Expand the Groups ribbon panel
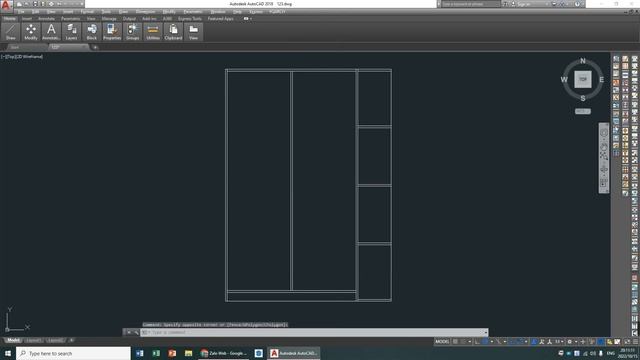This screenshot has width=640, height=360. pyautogui.click(x=132, y=32)
